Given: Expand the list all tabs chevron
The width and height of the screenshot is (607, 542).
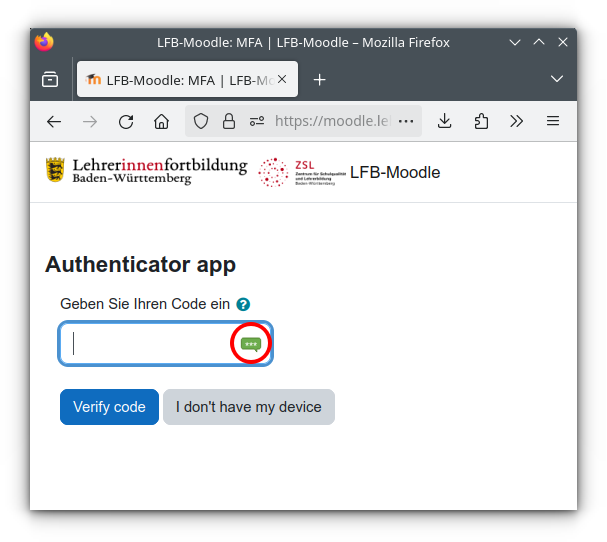Looking at the screenshot, I should [x=557, y=79].
